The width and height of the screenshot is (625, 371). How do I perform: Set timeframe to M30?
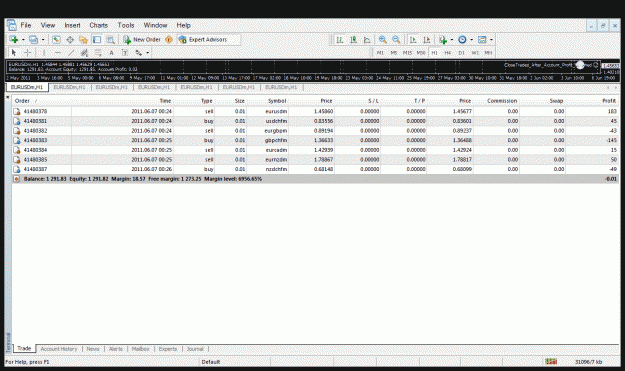[x=421, y=53]
